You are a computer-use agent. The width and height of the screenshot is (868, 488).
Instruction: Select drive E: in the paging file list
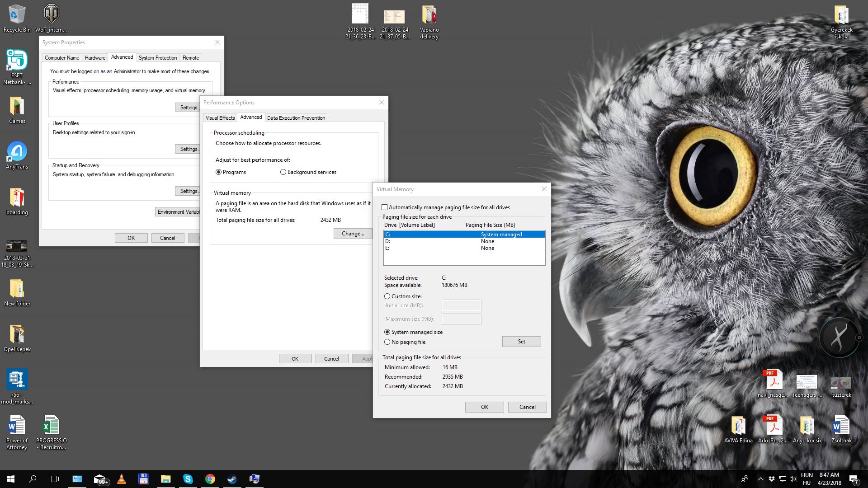[464, 248]
